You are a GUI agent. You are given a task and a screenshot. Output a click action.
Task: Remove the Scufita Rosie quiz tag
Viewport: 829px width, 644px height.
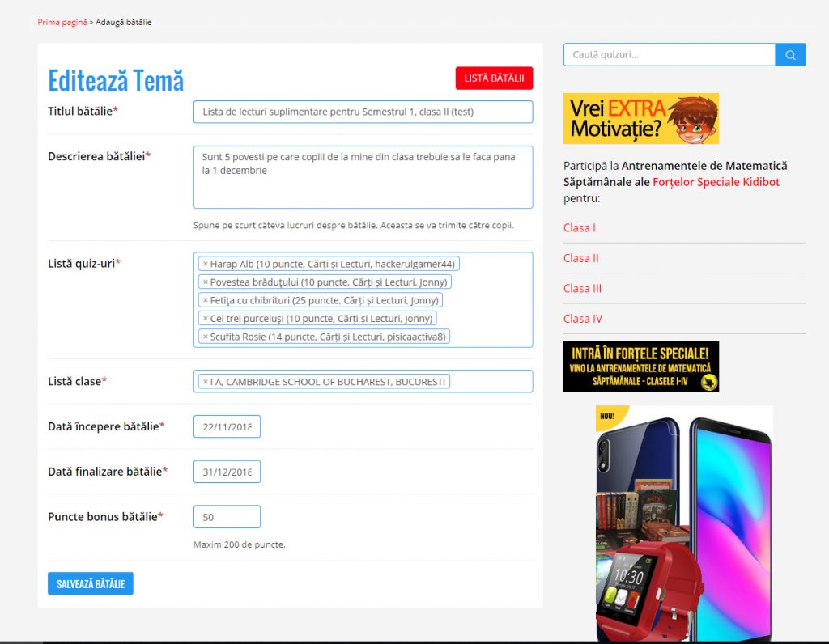point(206,337)
